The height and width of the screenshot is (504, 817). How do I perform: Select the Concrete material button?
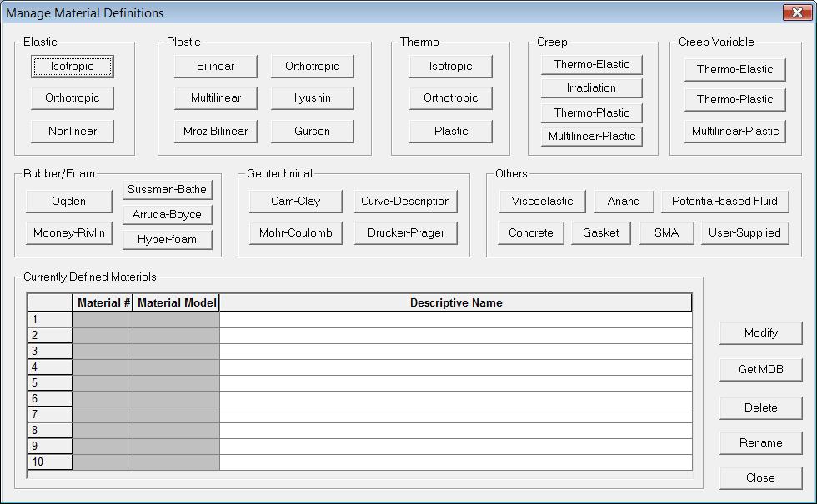pos(531,232)
